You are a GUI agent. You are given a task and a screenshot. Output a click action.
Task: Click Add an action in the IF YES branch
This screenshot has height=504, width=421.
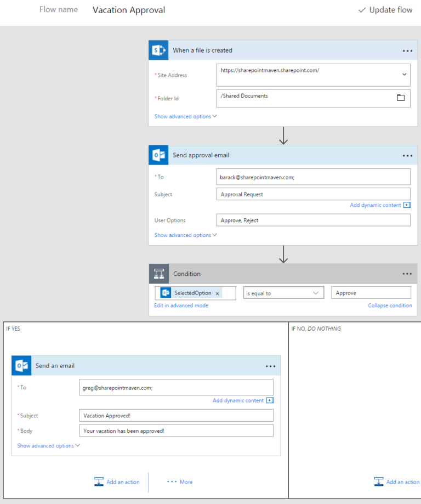click(x=117, y=482)
